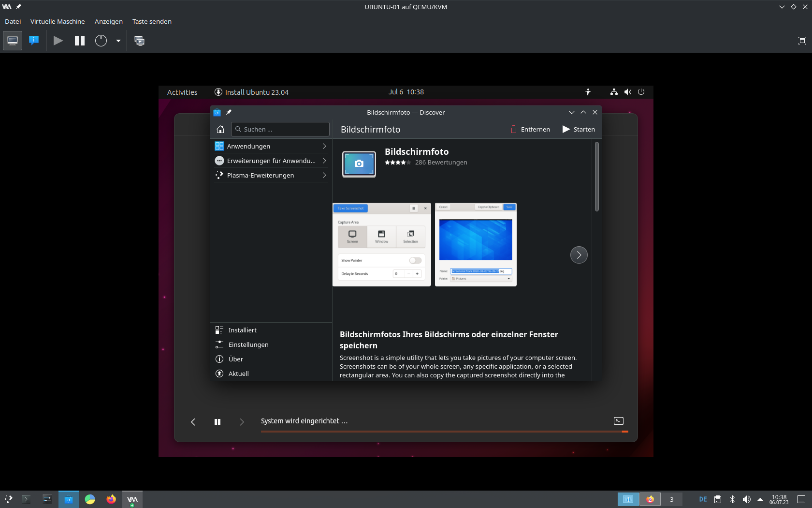Click Starten to launch Bildschirmfoto
This screenshot has width=812, height=508.
click(x=579, y=129)
